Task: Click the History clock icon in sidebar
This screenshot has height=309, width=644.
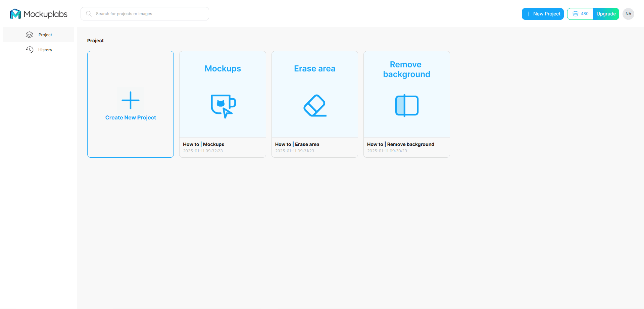Action: click(x=30, y=50)
